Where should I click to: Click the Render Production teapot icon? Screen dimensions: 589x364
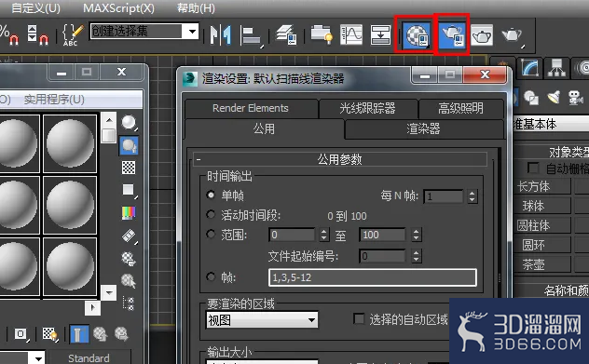point(512,35)
